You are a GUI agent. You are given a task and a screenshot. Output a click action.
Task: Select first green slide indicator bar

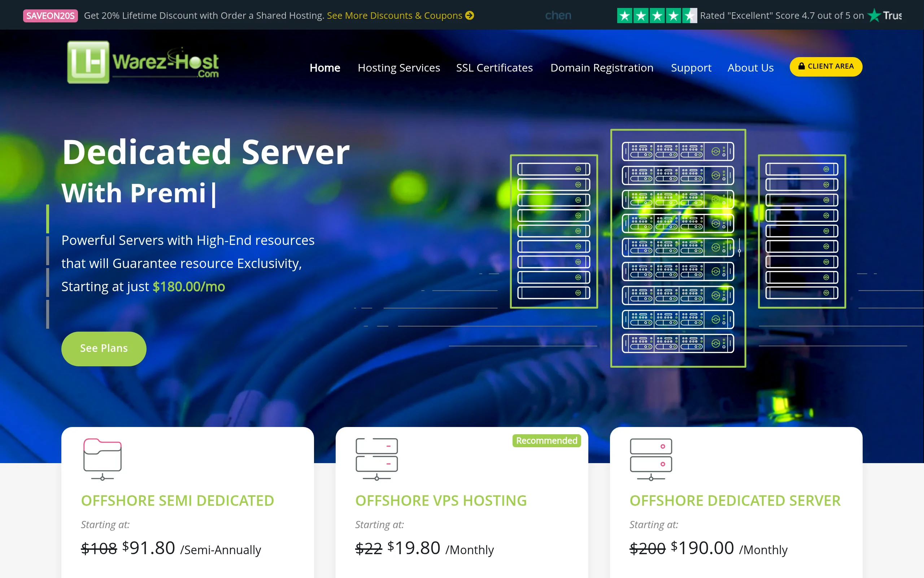(x=48, y=219)
